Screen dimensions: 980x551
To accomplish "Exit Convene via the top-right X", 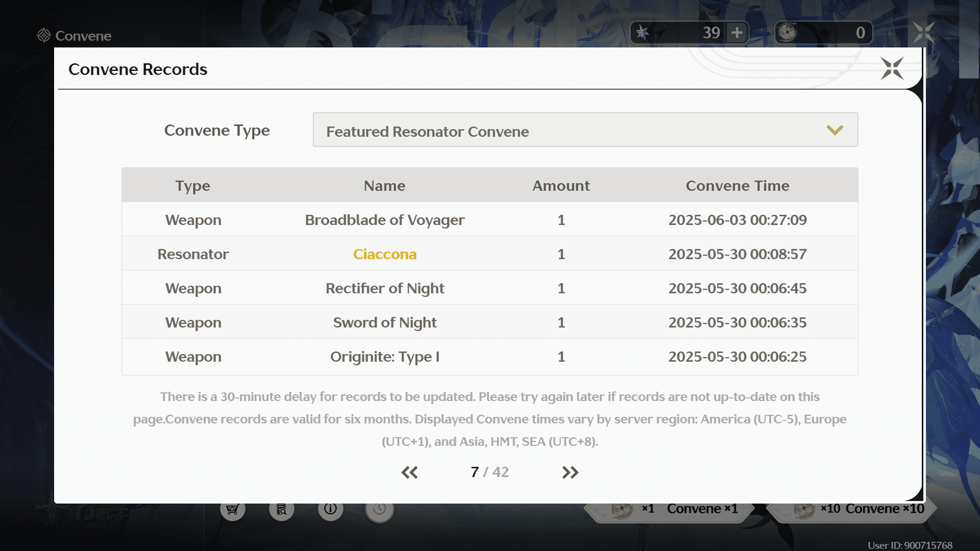I will [x=924, y=33].
